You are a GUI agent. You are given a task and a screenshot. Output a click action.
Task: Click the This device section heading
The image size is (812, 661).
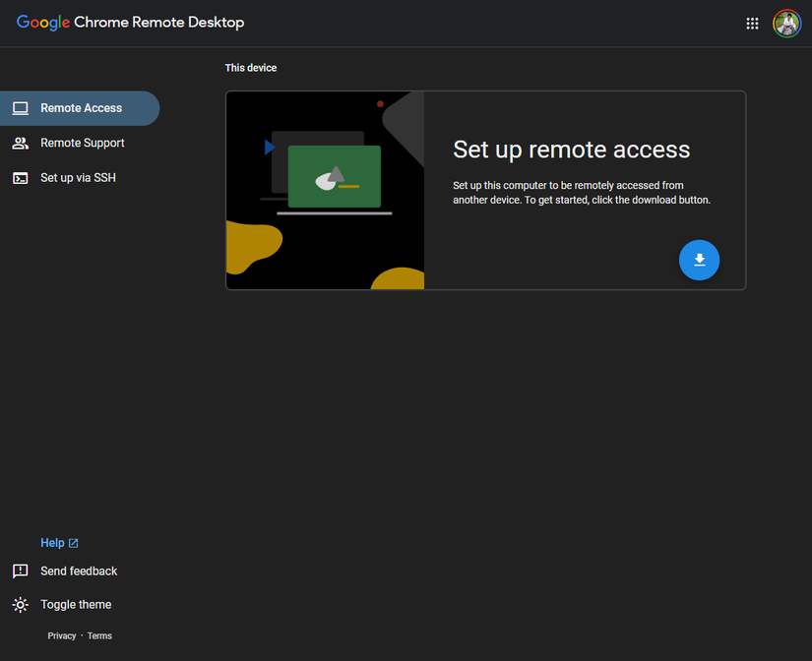(x=251, y=67)
